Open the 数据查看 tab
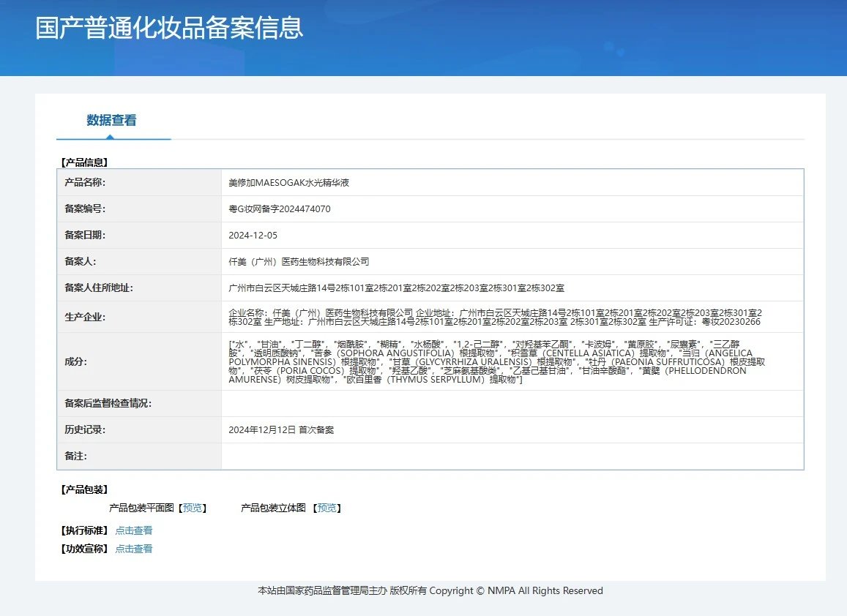This screenshot has width=847, height=616. (112, 121)
